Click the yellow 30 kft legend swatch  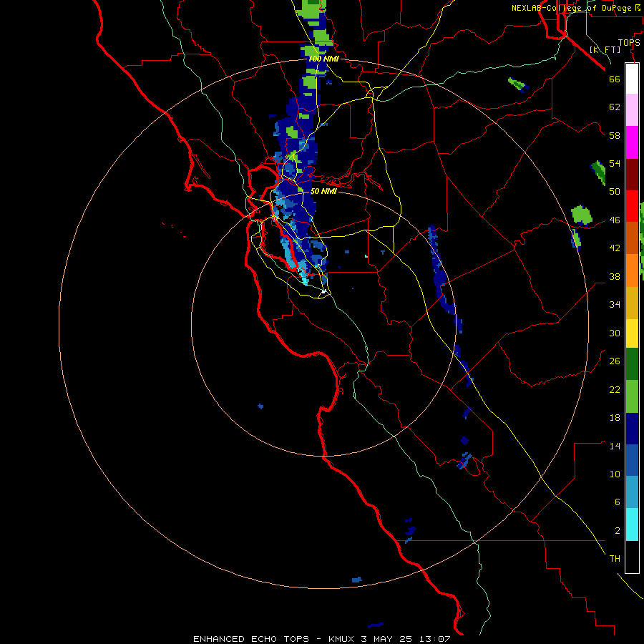coord(632,333)
